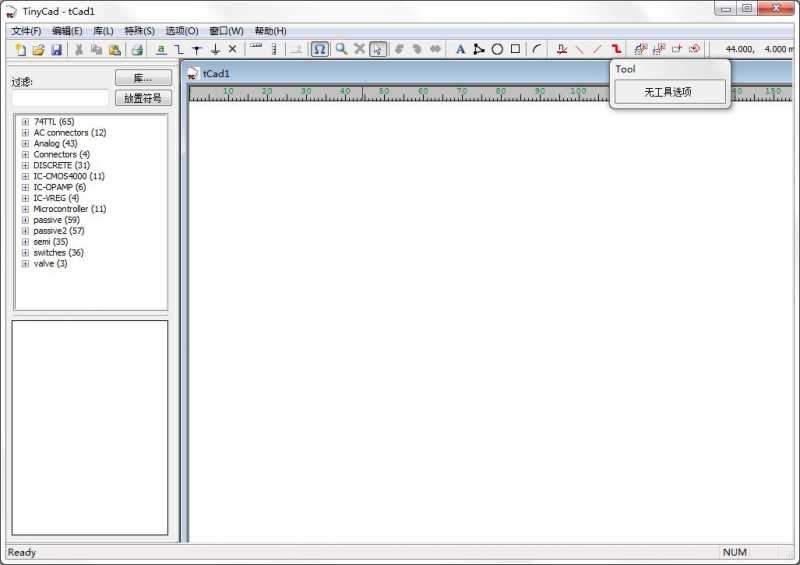Select the tCad1 document tab

(216, 74)
